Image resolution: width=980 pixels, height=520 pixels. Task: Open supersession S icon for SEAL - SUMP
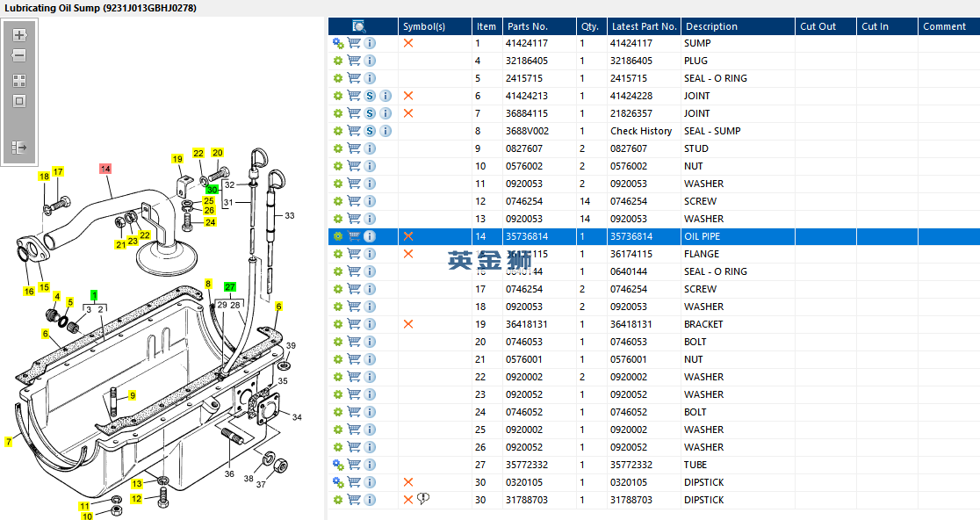click(x=370, y=131)
